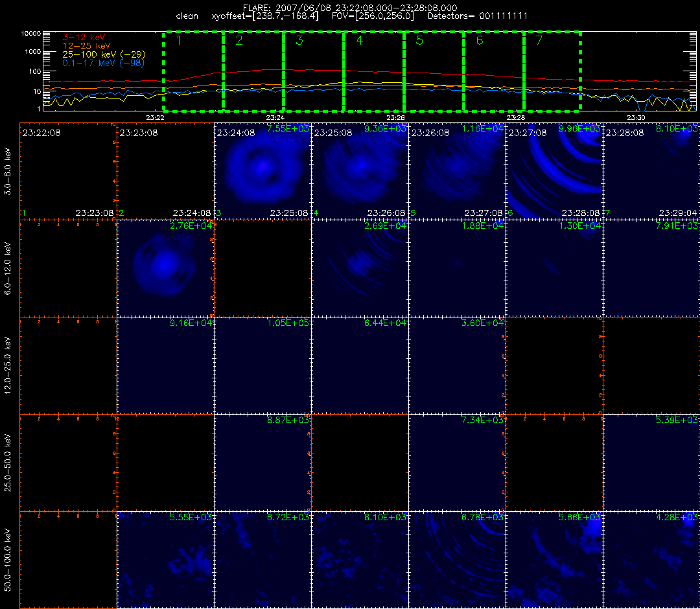This screenshot has width=700, height=609.
Task: Click interval label 5 in the light curve
Action: point(419,40)
